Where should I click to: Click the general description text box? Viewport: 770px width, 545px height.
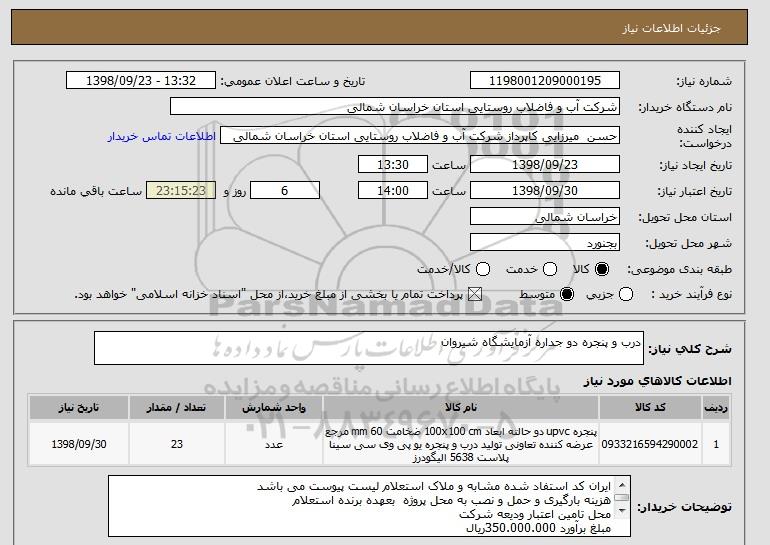click(369, 348)
